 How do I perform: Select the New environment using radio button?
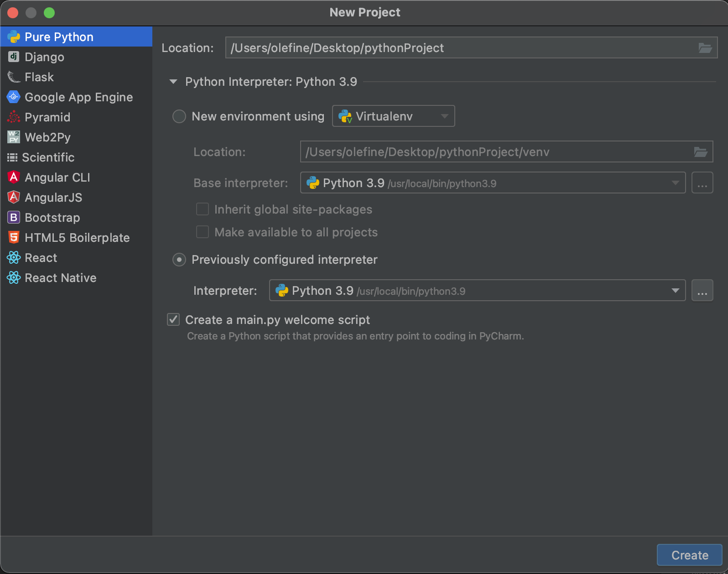pos(179,116)
